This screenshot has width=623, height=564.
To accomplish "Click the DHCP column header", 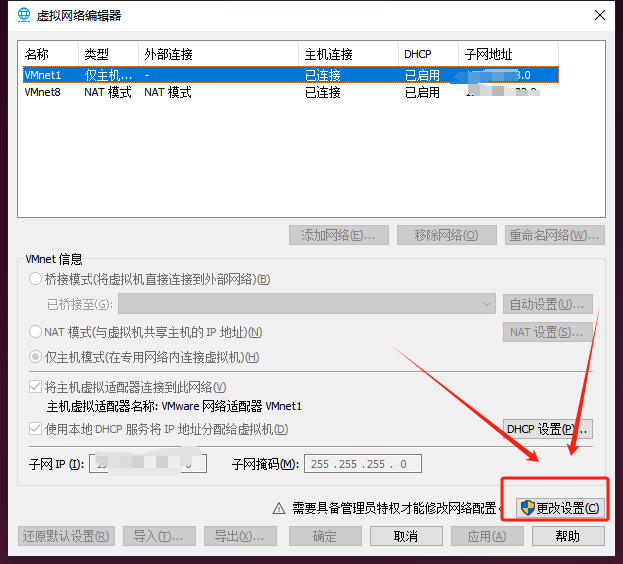I will tap(428, 54).
